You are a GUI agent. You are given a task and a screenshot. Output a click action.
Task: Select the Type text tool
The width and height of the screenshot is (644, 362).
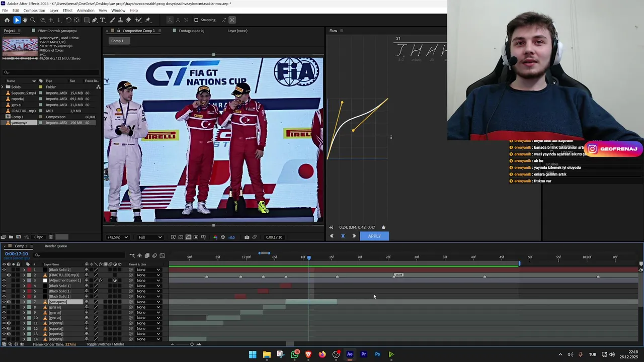pos(102,20)
